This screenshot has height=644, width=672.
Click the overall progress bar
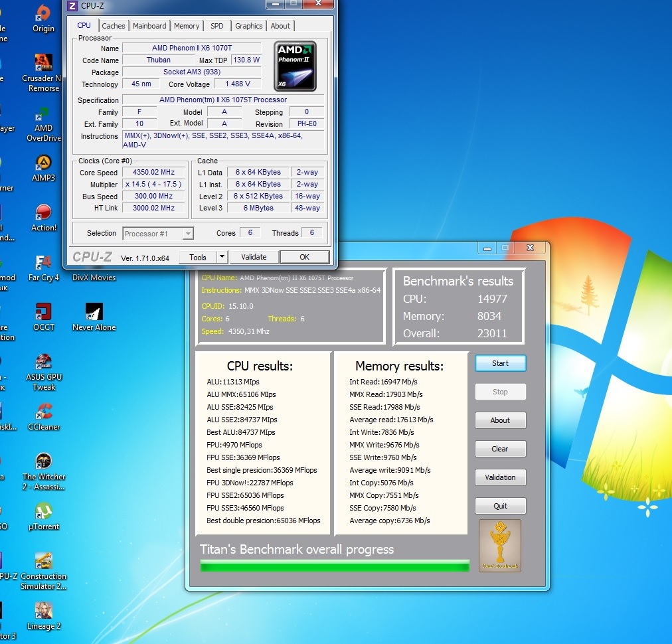[335, 566]
